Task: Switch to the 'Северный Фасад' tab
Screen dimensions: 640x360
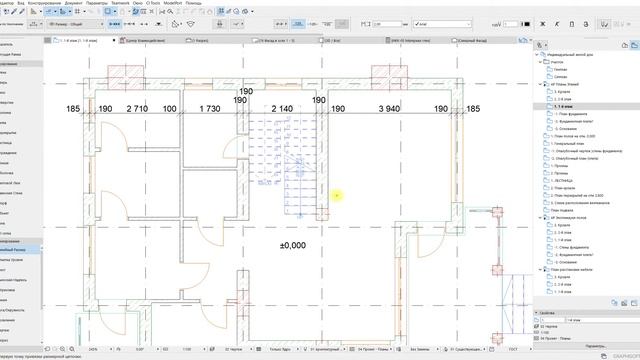Action: pyautogui.click(x=472, y=40)
